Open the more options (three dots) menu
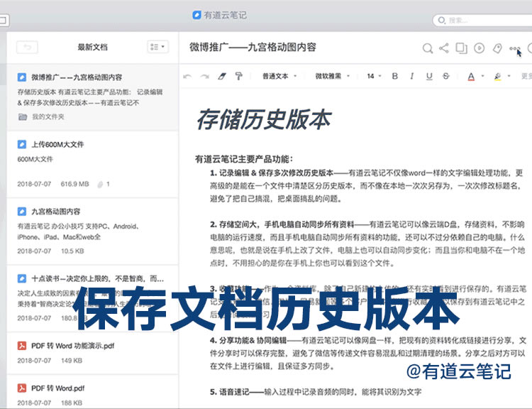Image resolution: width=532 pixels, height=409 pixels. 514,48
